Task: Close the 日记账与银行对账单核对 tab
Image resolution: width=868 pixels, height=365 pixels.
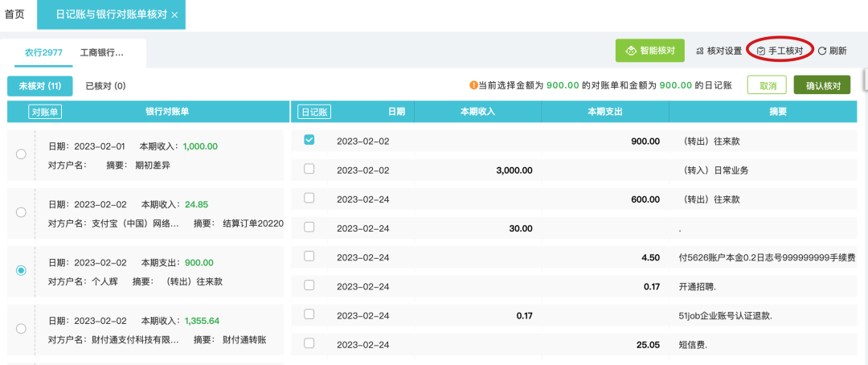Action: (175, 14)
